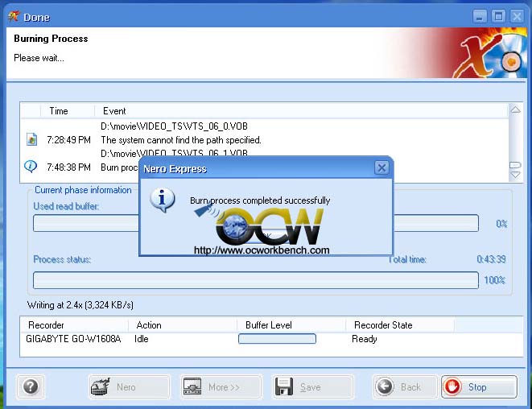The height and width of the screenshot is (409, 532).
Task: Click the info icon beside 7:48:38 PM
Action: point(31,167)
